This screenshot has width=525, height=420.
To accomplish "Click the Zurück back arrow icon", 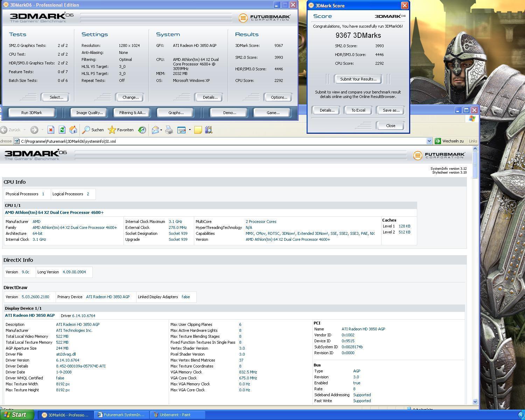I will 3,130.
